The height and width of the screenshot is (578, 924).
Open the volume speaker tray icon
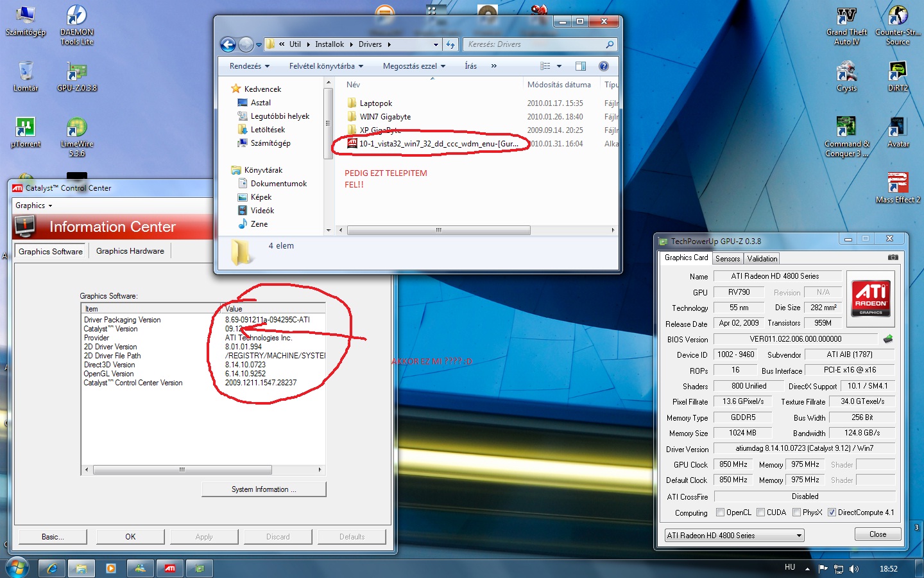854,568
